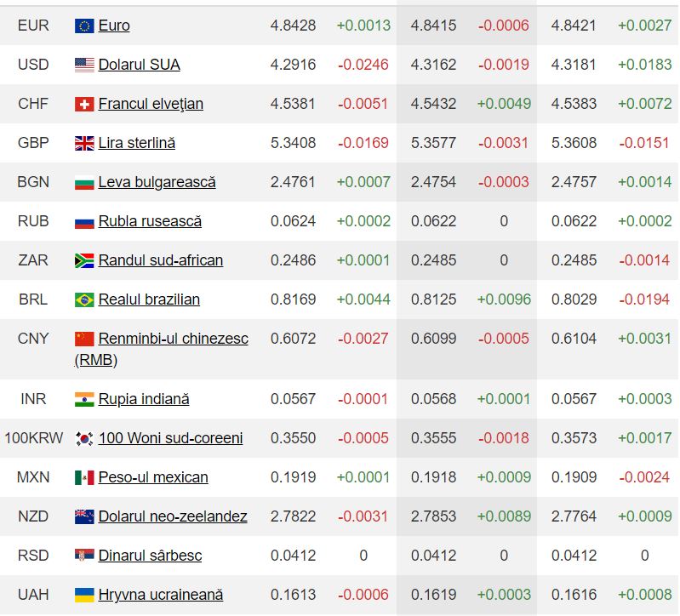Click the Ukrainian flag icon
This screenshot has width=680, height=616.
(x=84, y=595)
